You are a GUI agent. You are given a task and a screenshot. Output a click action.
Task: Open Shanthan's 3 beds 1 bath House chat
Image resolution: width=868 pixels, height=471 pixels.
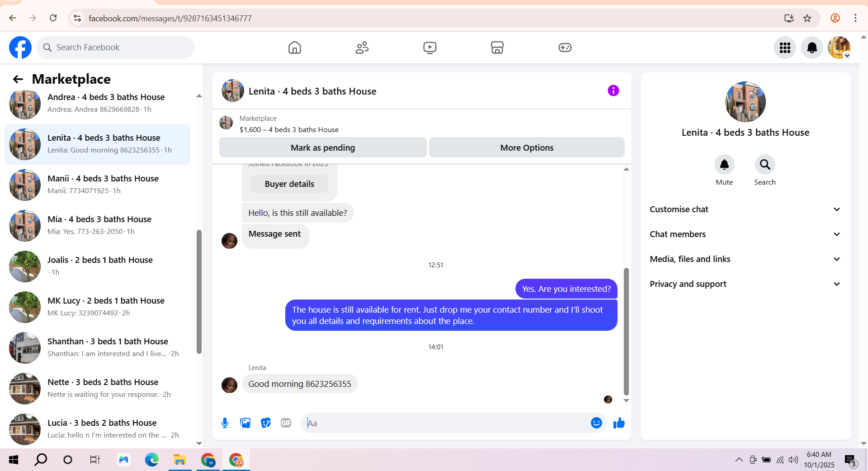click(x=97, y=348)
